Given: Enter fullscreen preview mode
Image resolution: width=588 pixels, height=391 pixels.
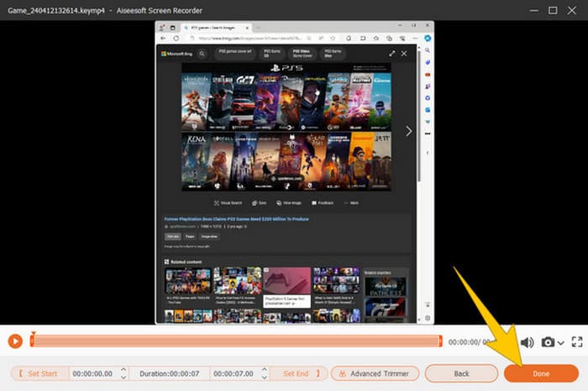Looking at the screenshot, I should (577, 341).
